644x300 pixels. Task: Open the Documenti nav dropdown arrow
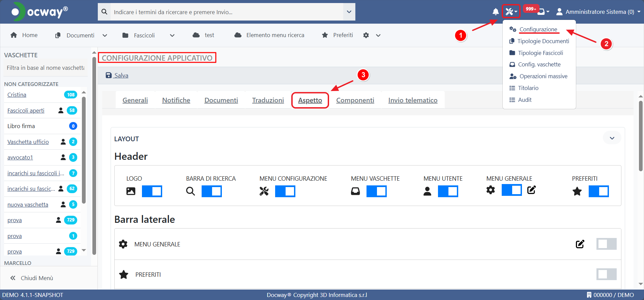[x=105, y=35]
